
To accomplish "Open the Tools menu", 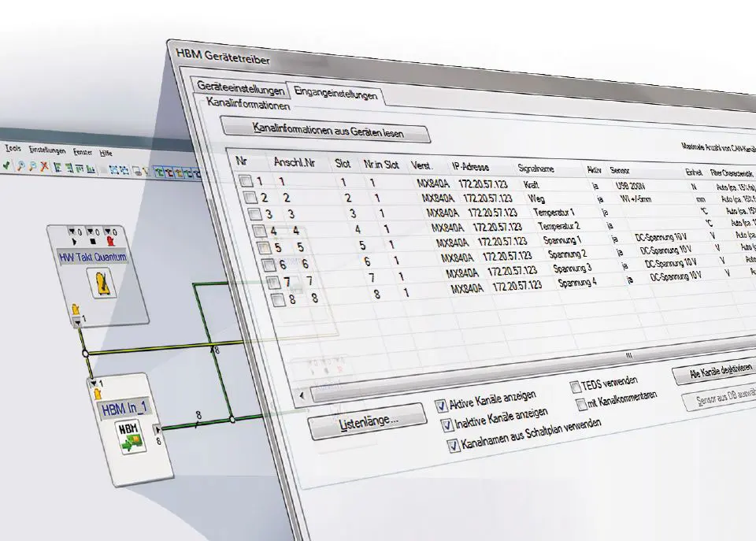I will point(13,149).
